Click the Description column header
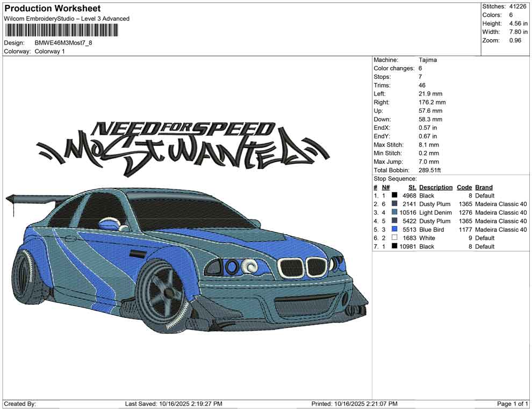Image resolution: width=532 pixels, height=409 pixels. click(x=436, y=187)
